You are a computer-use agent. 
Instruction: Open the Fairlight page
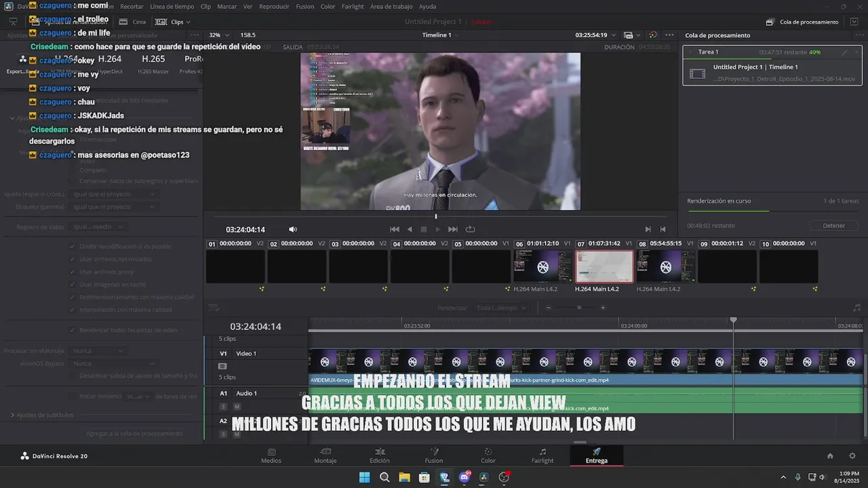pos(542,456)
